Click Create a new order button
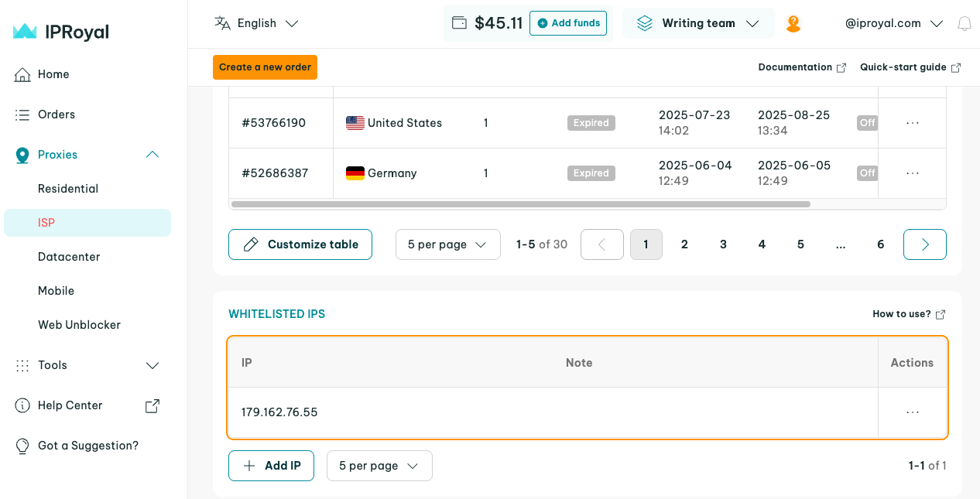This screenshot has height=499, width=980. coord(265,67)
